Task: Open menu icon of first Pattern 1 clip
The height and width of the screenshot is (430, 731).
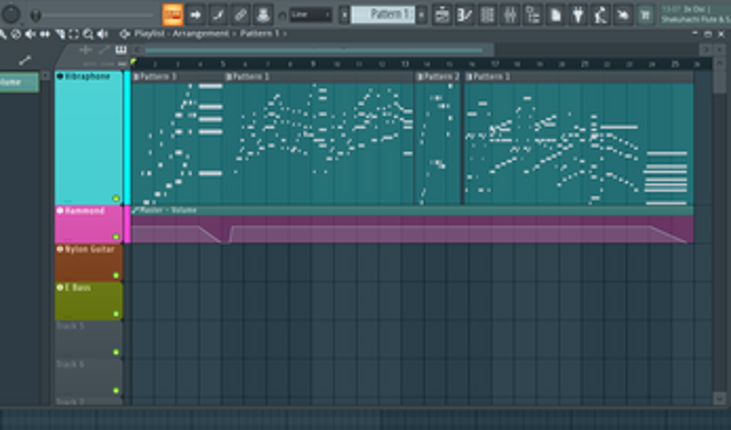Action: (136, 76)
